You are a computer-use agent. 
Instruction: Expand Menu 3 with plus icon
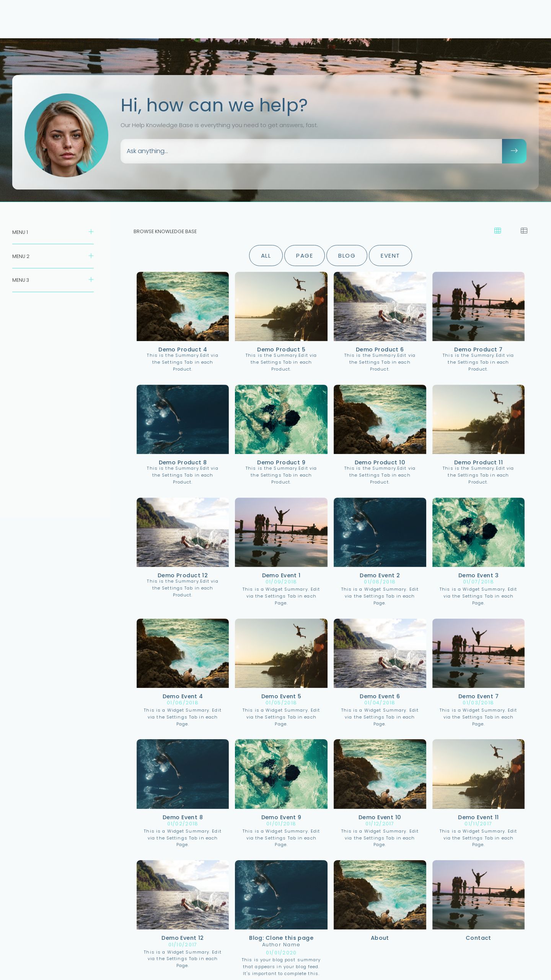[91, 279]
